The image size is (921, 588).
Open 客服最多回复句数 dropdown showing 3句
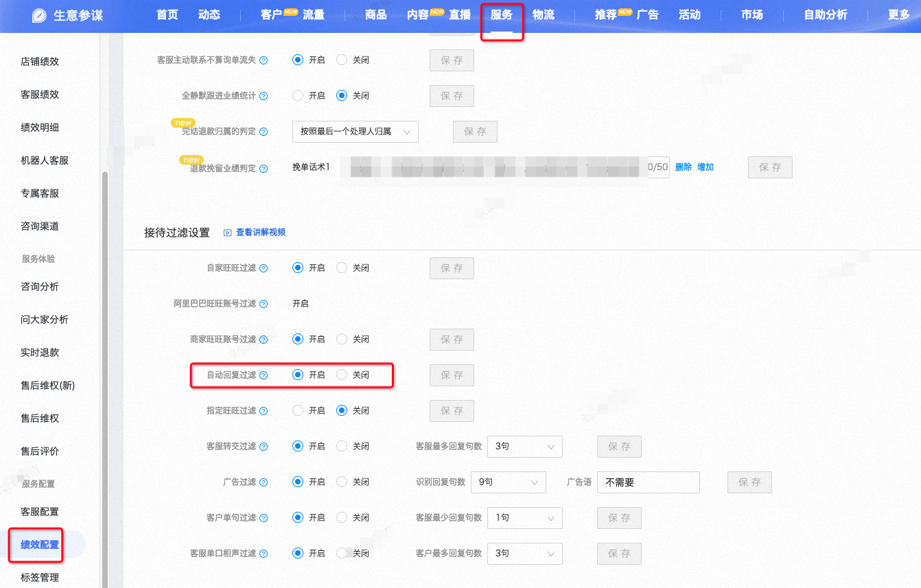525,447
